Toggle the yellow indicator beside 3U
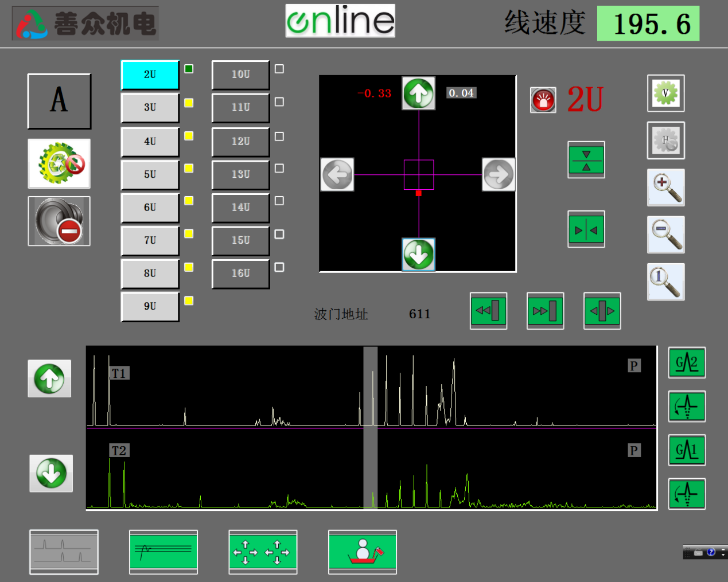The image size is (728, 582). (x=189, y=103)
